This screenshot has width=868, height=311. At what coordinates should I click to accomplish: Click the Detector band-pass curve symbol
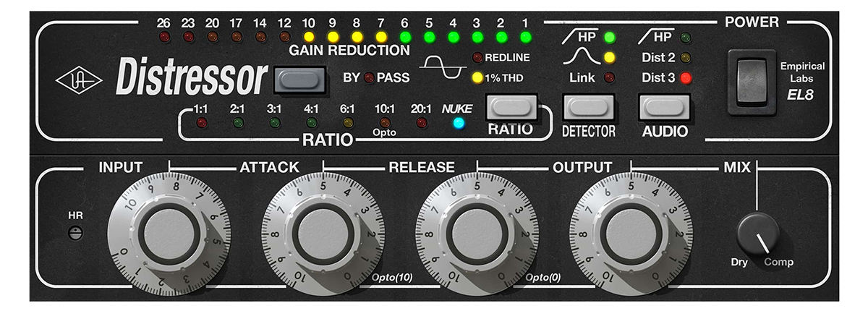(x=581, y=56)
